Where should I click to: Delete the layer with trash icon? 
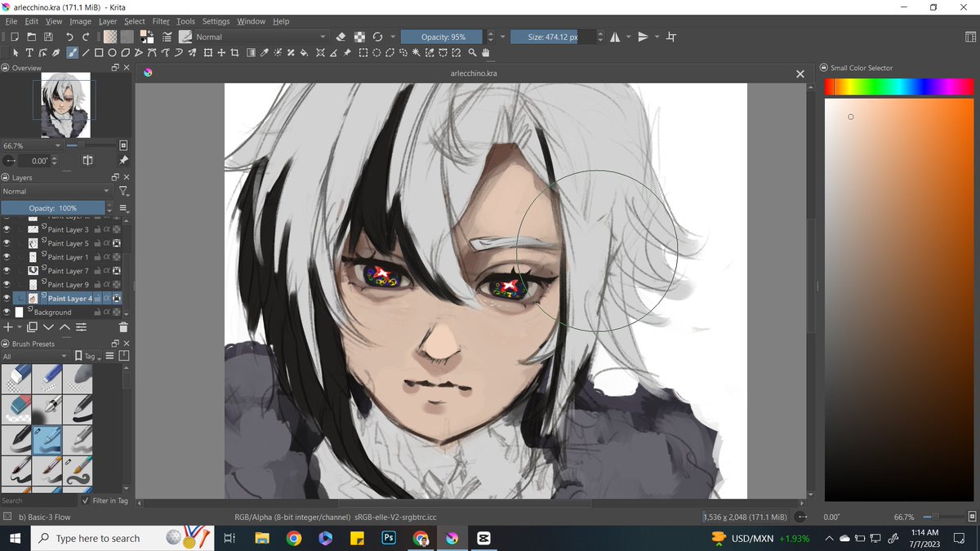click(x=123, y=327)
